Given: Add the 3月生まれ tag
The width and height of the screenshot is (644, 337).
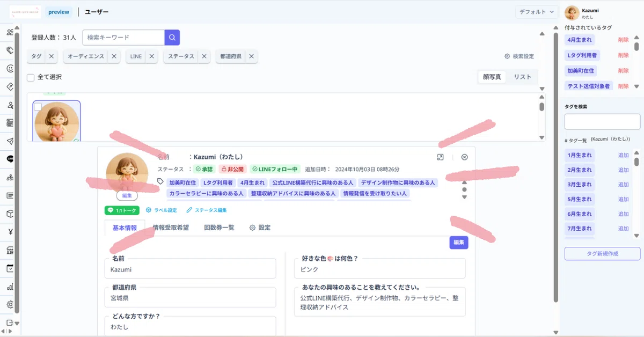Looking at the screenshot, I should pos(623,185).
